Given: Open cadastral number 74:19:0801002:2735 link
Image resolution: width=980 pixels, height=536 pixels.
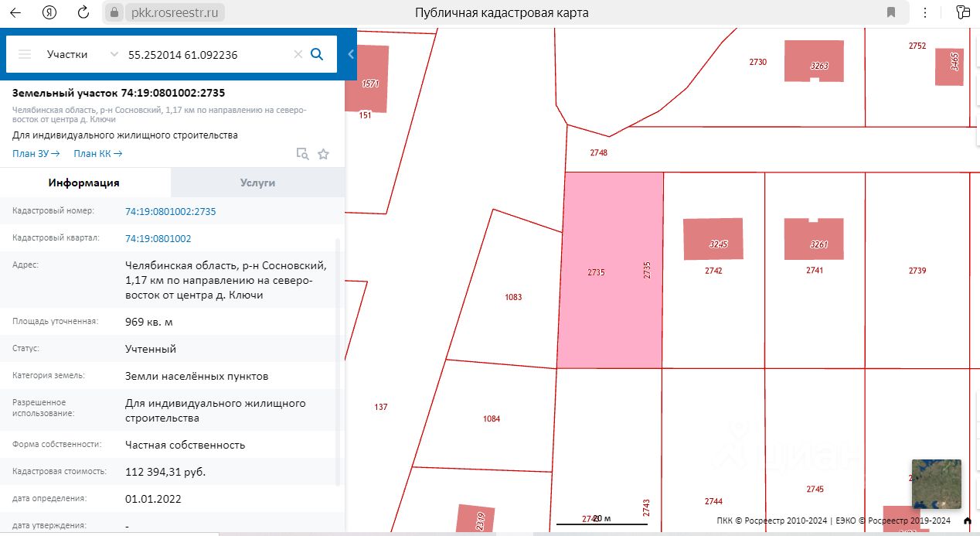Looking at the screenshot, I should 171,211.
